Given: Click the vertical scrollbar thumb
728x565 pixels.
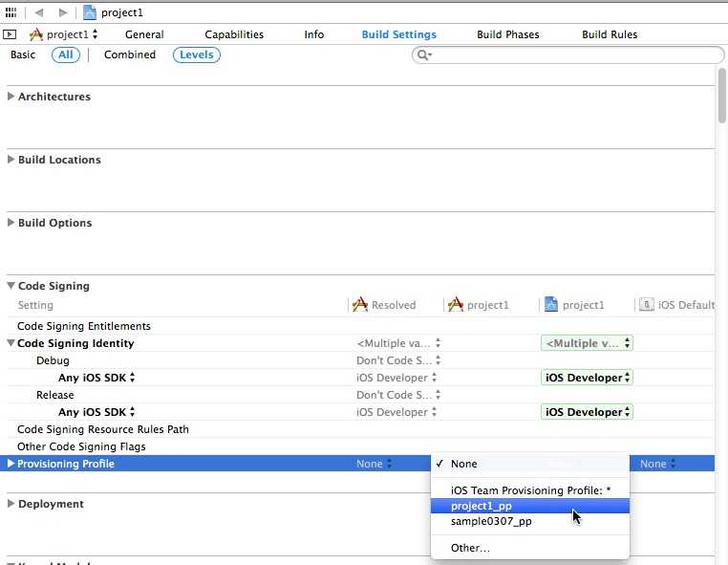Looking at the screenshot, I should pyautogui.click(x=722, y=97).
